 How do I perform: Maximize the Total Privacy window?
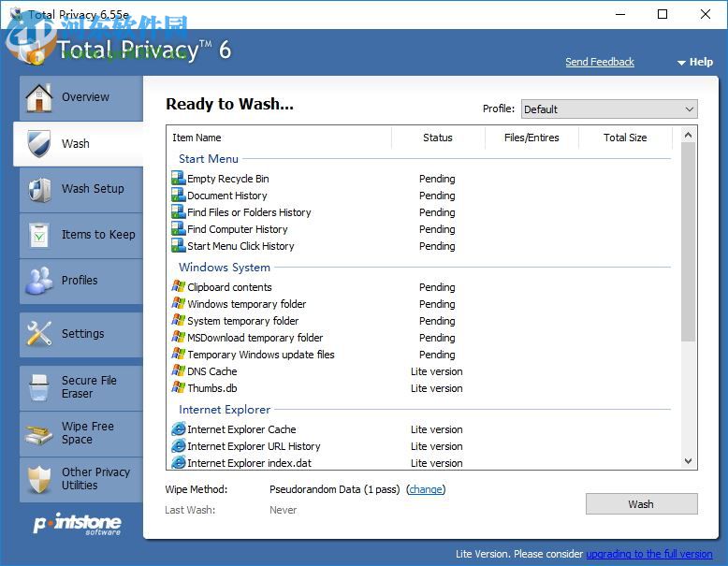[x=662, y=14]
